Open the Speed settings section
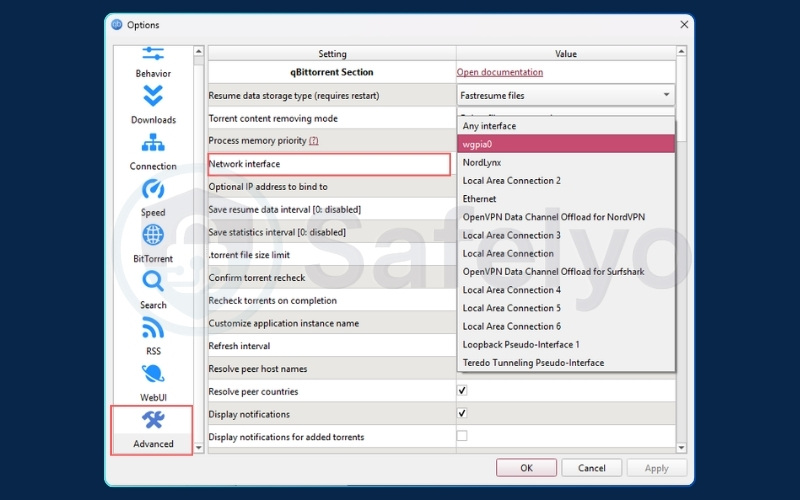The height and width of the screenshot is (500, 800). (x=153, y=197)
